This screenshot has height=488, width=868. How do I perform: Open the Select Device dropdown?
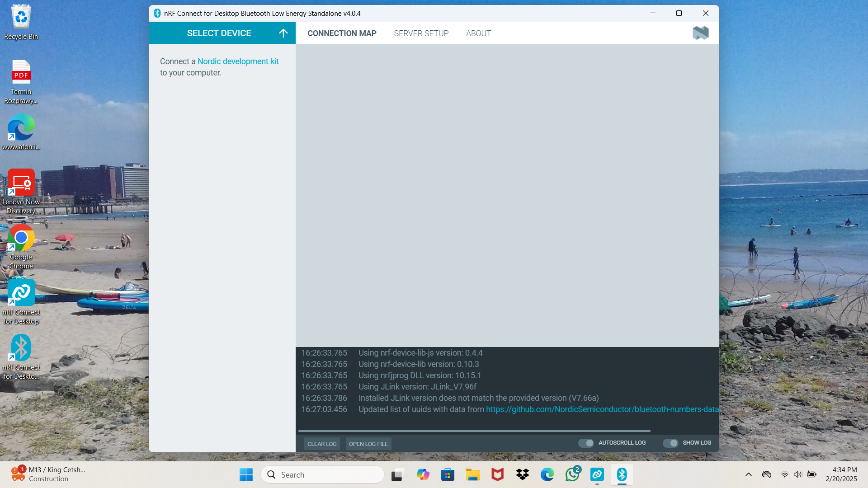pyautogui.click(x=222, y=33)
